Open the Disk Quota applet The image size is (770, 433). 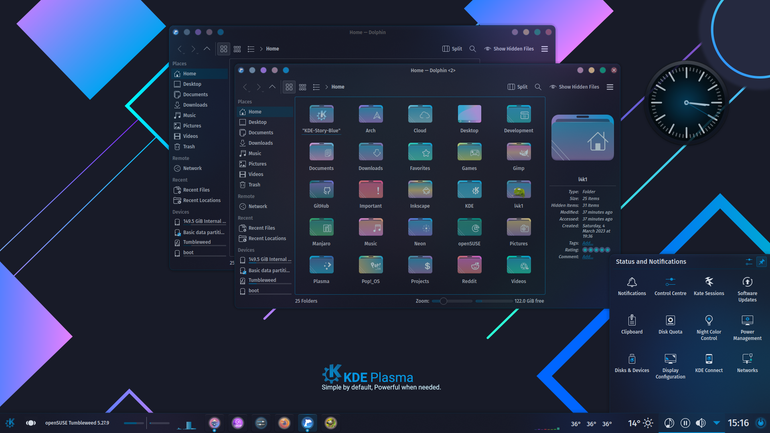(x=670, y=325)
